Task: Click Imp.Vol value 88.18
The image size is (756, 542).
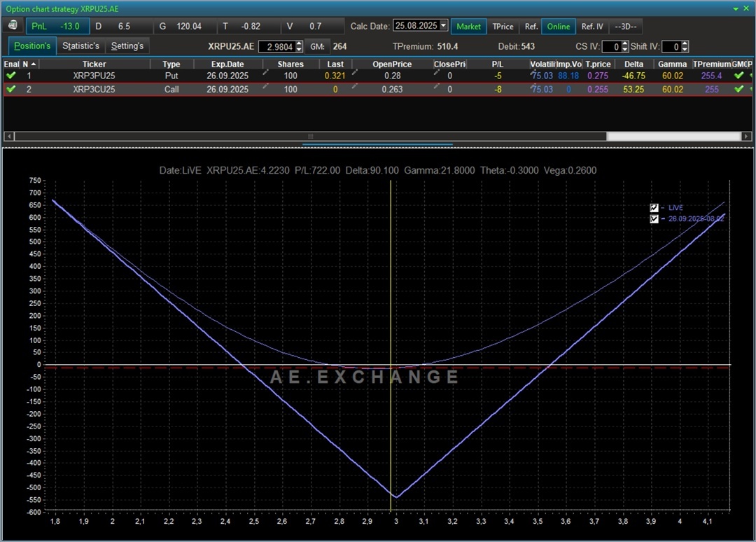Action: coord(568,76)
